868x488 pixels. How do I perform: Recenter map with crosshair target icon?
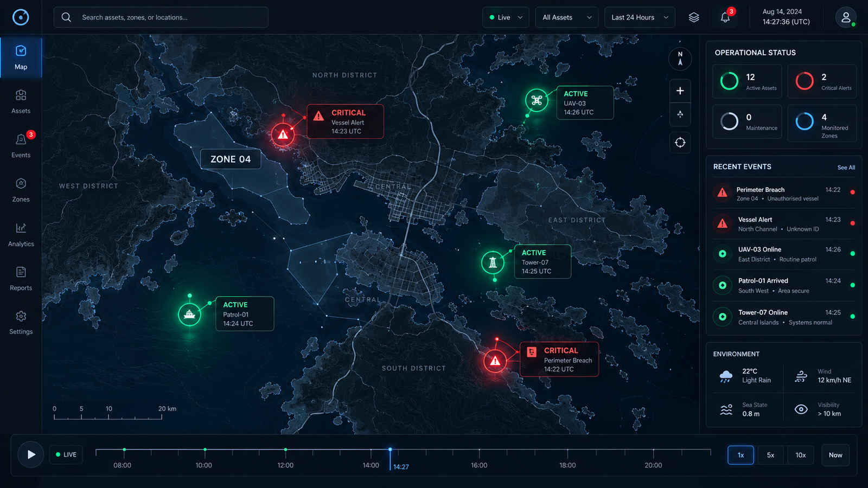point(680,143)
